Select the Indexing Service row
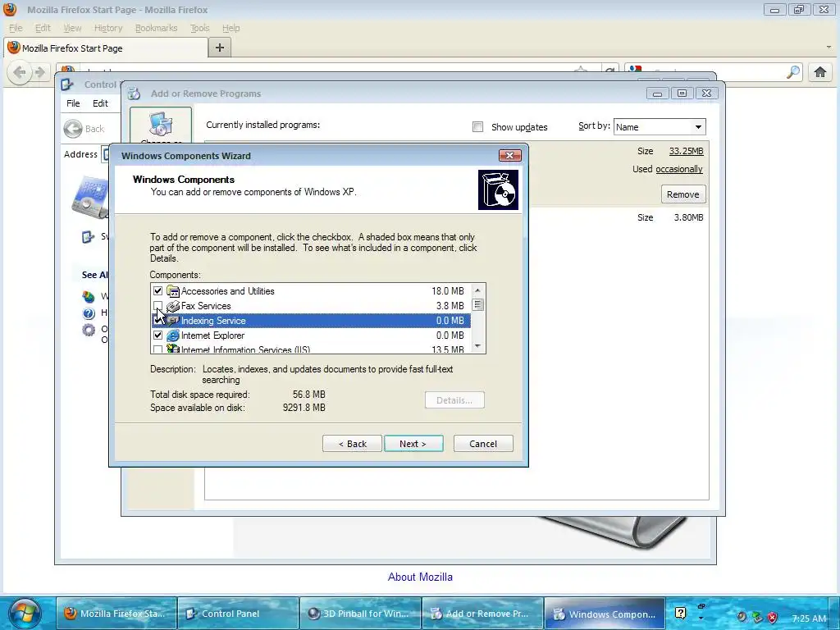This screenshot has height=630, width=840. coord(311,321)
